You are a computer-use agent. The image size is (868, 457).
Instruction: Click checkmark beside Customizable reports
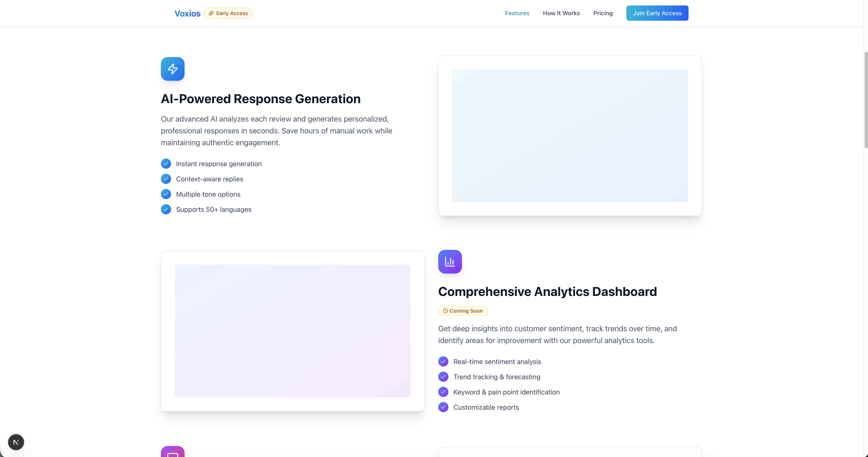443,407
